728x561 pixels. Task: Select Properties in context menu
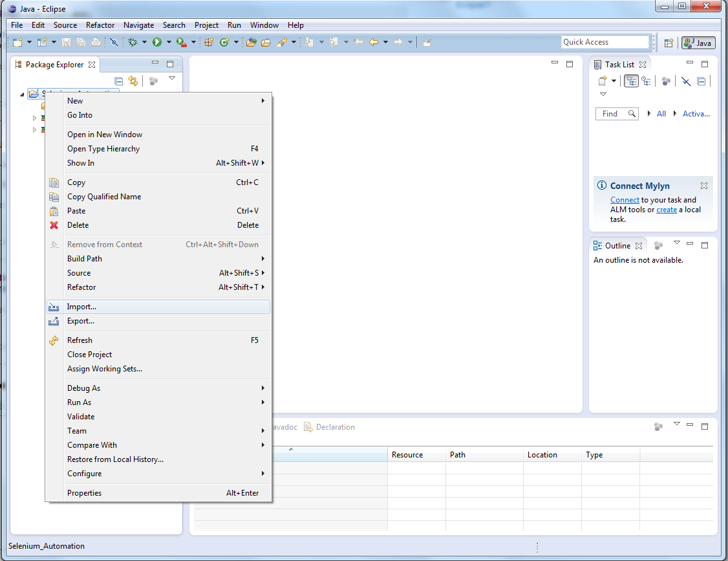tap(158, 493)
